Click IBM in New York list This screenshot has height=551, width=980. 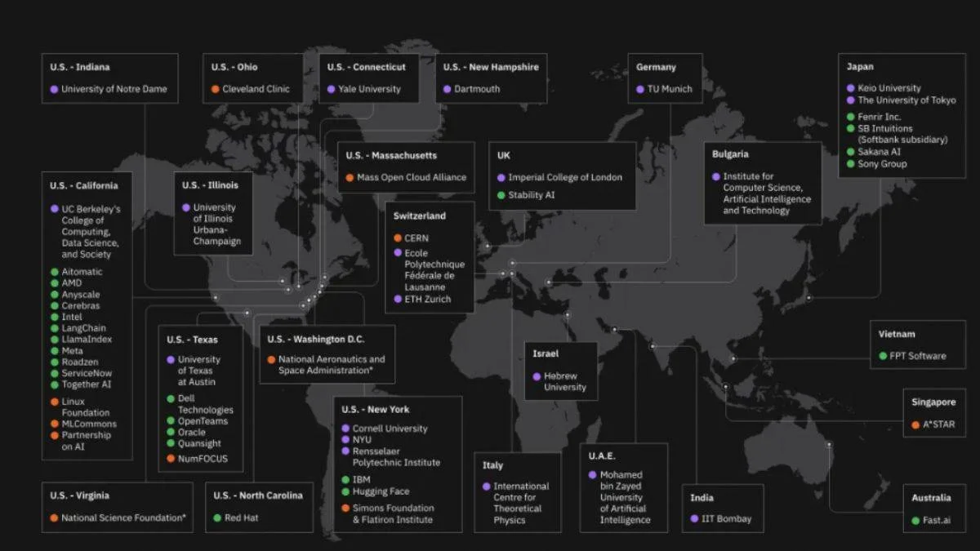point(356,480)
